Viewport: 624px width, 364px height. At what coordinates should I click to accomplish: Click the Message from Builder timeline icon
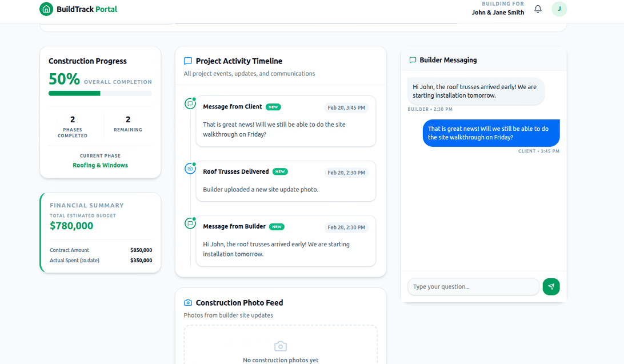[190, 223]
